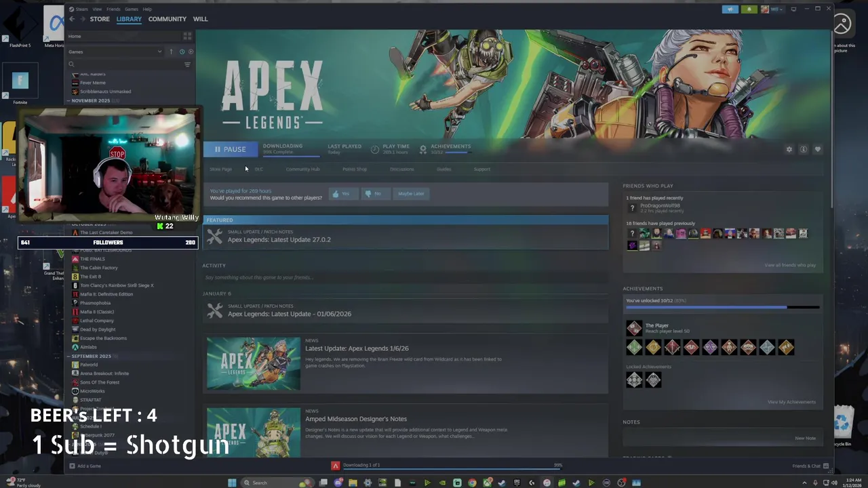Open the Help menu
Viewport: 868px width, 488px height.
click(147, 9)
